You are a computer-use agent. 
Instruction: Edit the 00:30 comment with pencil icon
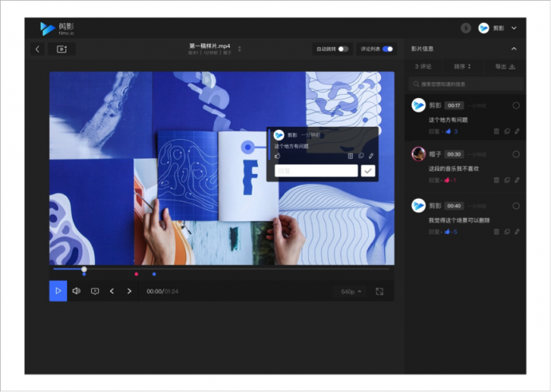click(x=517, y=180)
